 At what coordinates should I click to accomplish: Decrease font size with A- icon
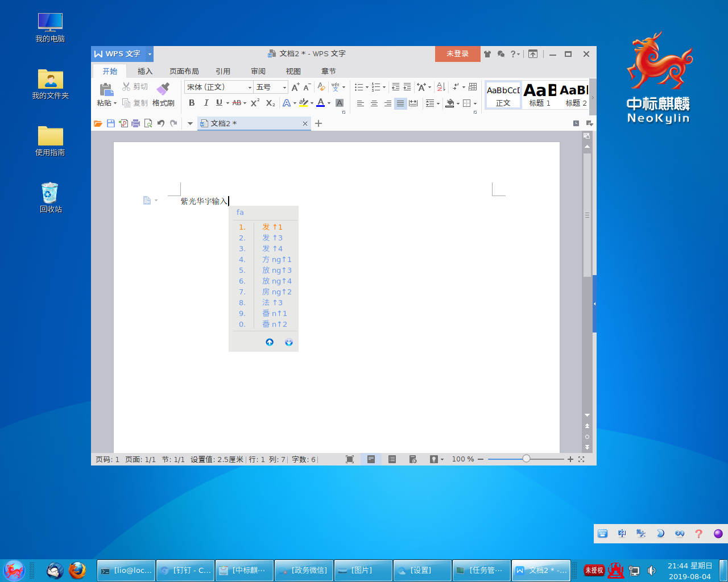click(307, 87)
